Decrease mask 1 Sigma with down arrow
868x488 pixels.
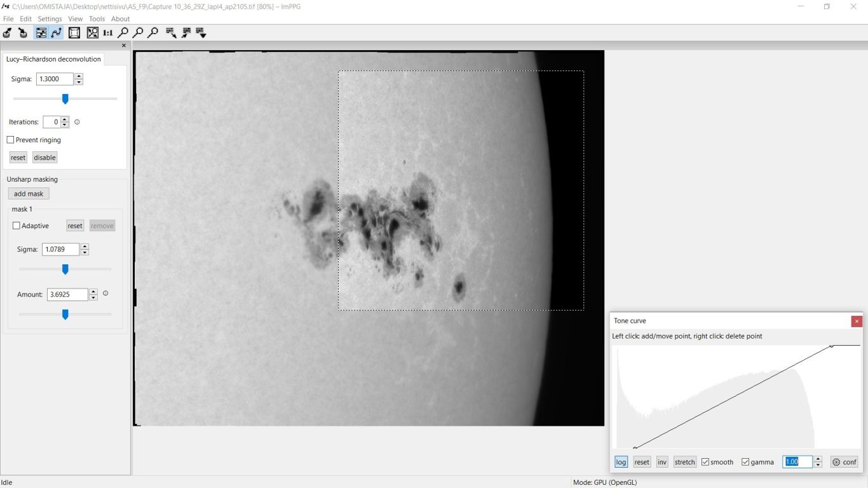point(85,252)
